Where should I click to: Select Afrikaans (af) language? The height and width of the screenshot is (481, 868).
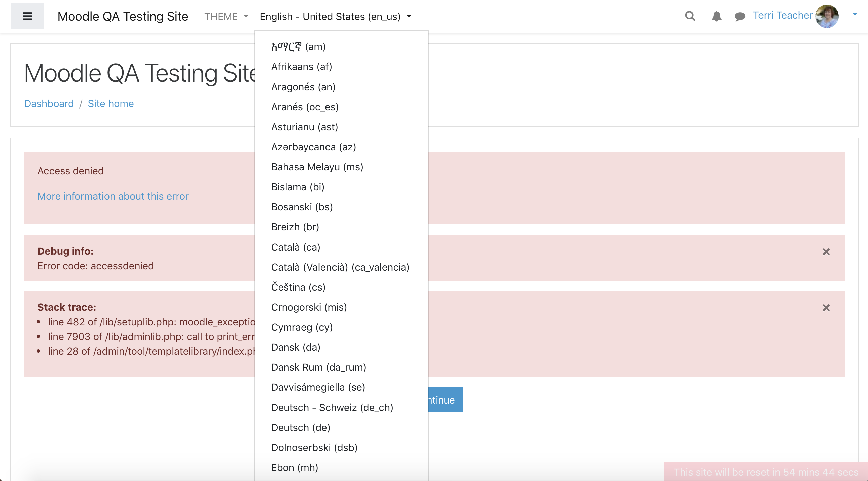point(341,67)
